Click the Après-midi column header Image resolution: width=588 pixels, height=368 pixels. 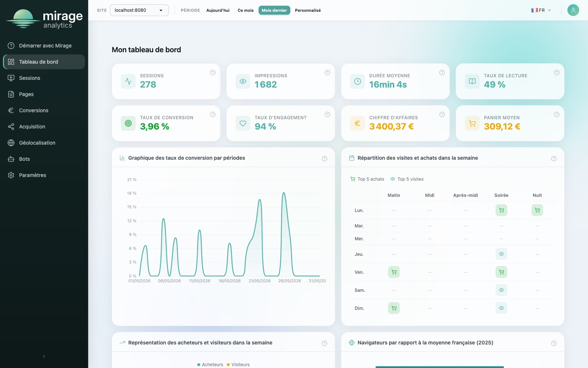(x=466, y=195)
